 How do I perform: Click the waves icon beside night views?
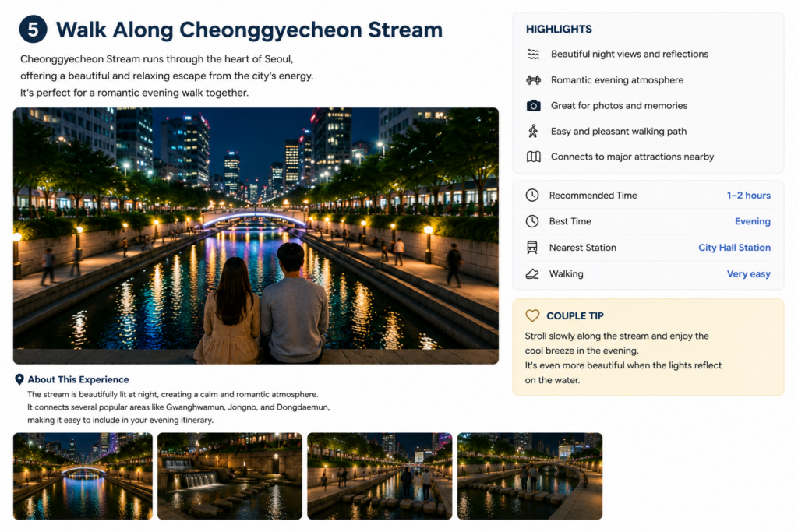pyautogui.click(x=533, y=54)
